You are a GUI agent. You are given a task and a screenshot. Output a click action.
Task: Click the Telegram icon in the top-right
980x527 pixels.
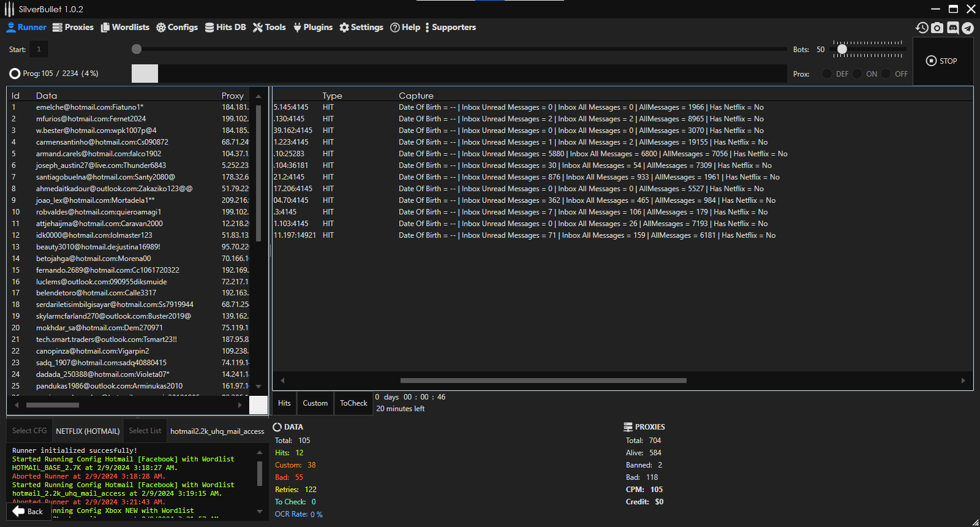click(968, 28)
